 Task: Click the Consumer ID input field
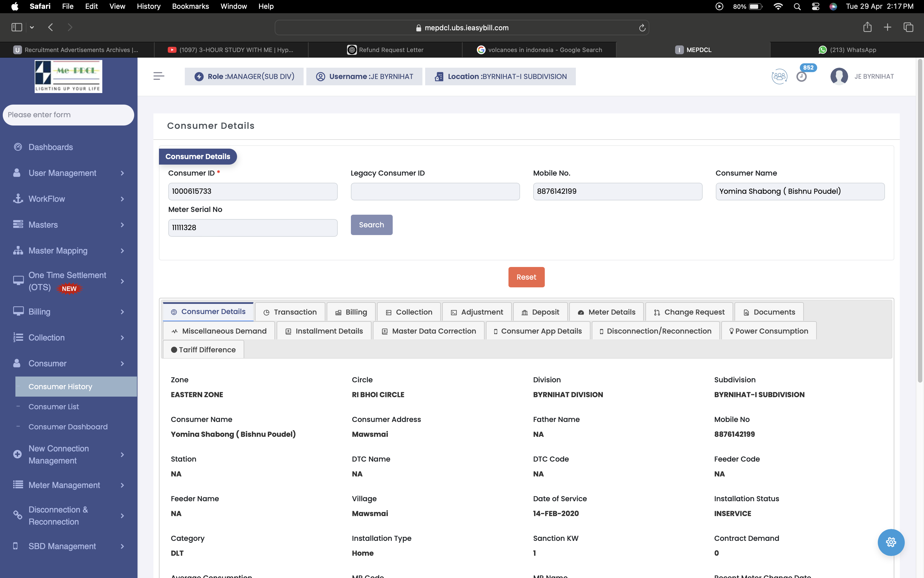pos(253,191)
